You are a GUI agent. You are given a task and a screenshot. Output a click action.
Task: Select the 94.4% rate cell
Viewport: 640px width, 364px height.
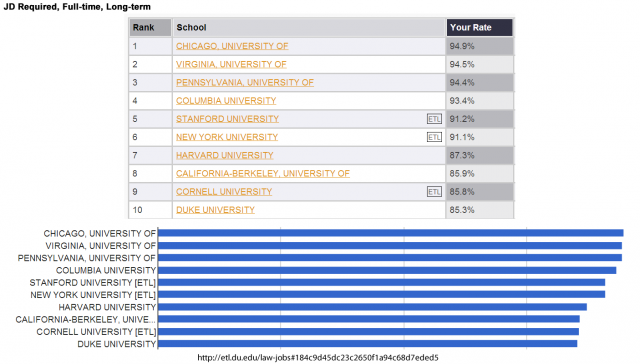(480, 82)
